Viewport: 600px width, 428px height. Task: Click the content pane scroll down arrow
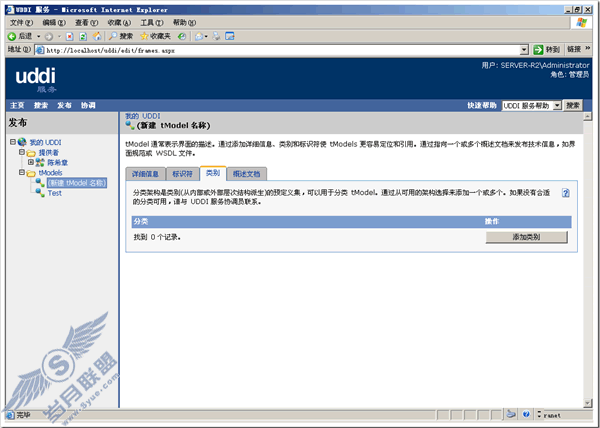click(x=588, y=403)
